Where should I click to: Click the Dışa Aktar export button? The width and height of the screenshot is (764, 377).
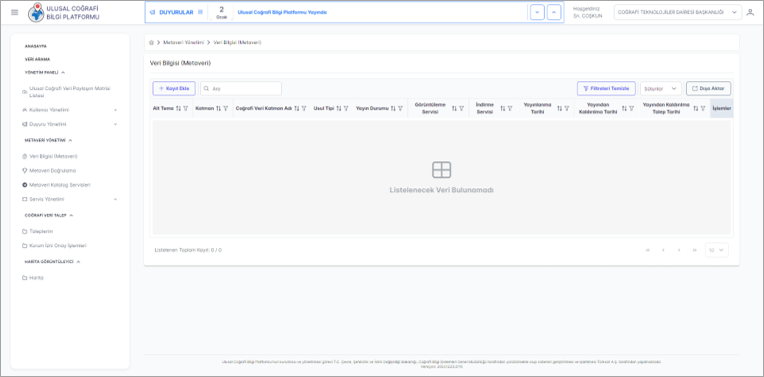(708, 88)
